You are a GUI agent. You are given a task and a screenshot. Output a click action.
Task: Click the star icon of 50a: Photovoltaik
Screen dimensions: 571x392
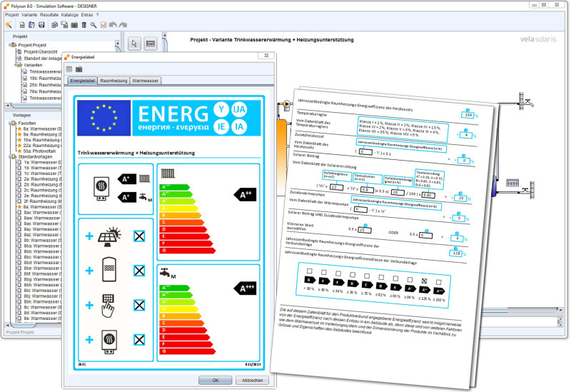click(20, 151)
